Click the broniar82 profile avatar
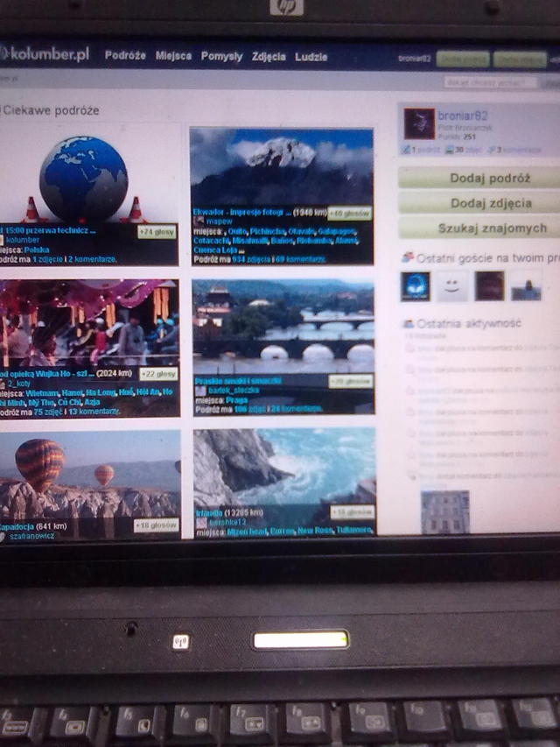The width and height of the screenshot is (560, 747). pos(418,123)
